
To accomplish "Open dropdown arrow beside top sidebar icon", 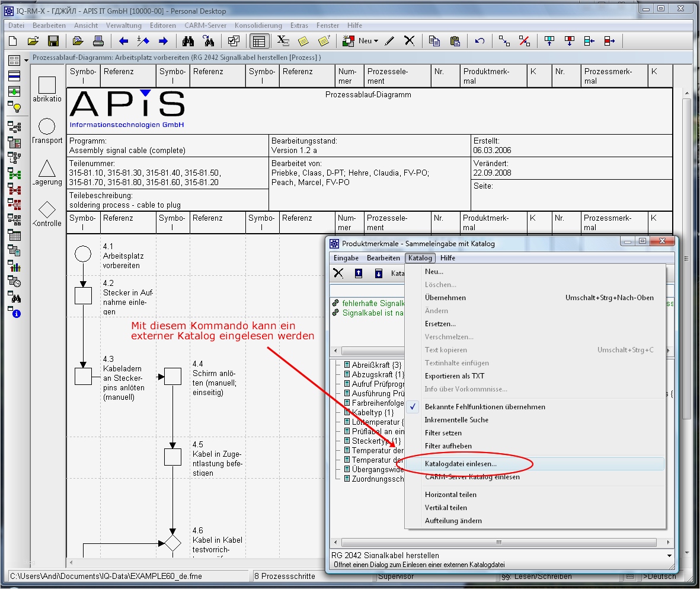I will pyautogui.click(x=26, y=60).
